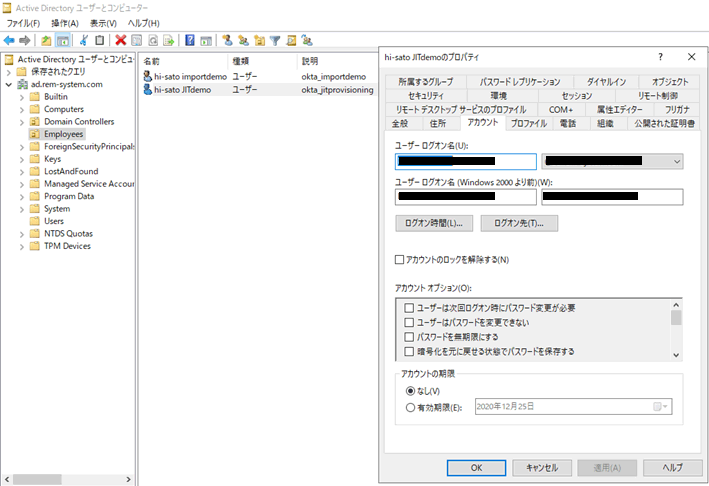709x486 pixels.
Task: Enable user must change password at next logon
Action: [409, 308]
